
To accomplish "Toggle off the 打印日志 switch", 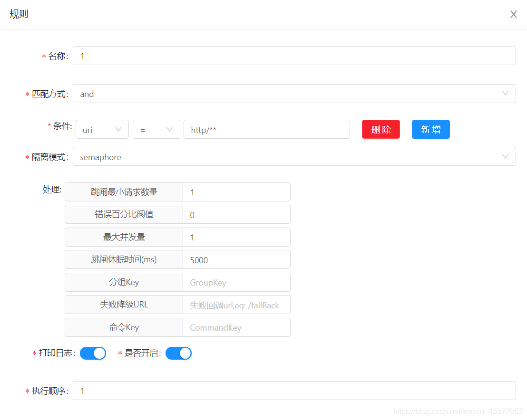I will pos(93,353).
